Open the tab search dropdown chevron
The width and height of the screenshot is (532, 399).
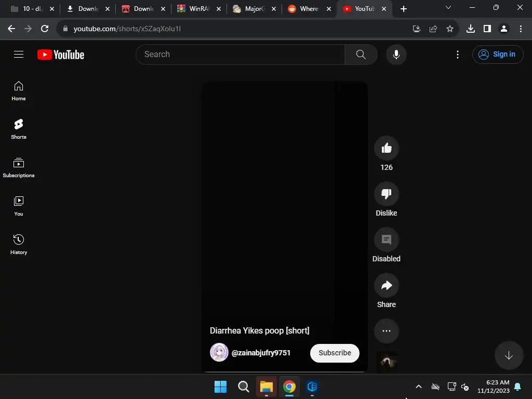click(x=448, y=7)
